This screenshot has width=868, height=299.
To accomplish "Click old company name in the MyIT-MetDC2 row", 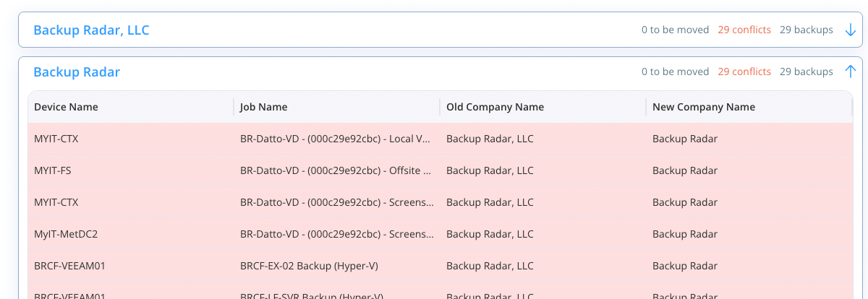I will [x=490, y=234].
